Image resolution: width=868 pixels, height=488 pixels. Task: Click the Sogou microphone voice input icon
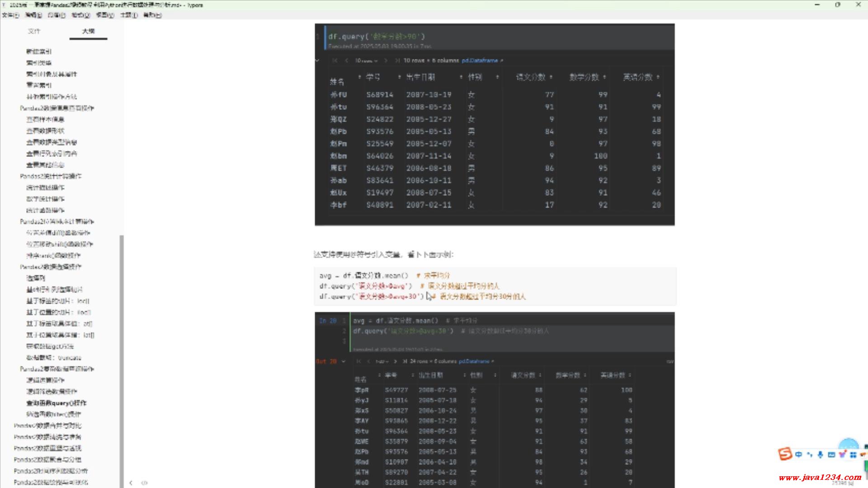[820, 455]
